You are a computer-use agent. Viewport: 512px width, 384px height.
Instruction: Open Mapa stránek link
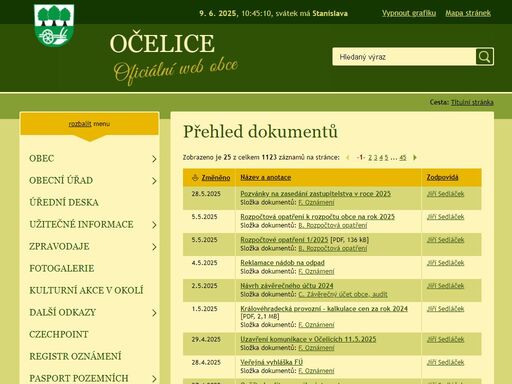click(x=468, y=13)
